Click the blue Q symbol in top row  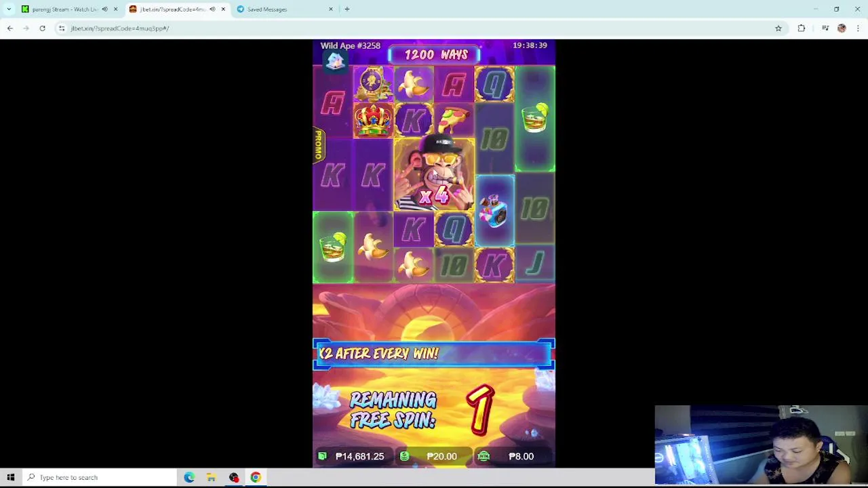[x=494, y=85]
